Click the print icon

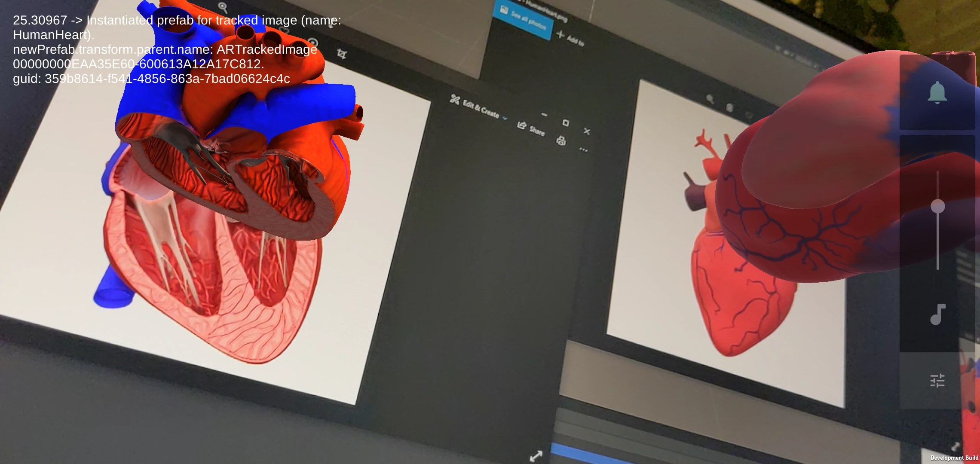coord(561,140)
